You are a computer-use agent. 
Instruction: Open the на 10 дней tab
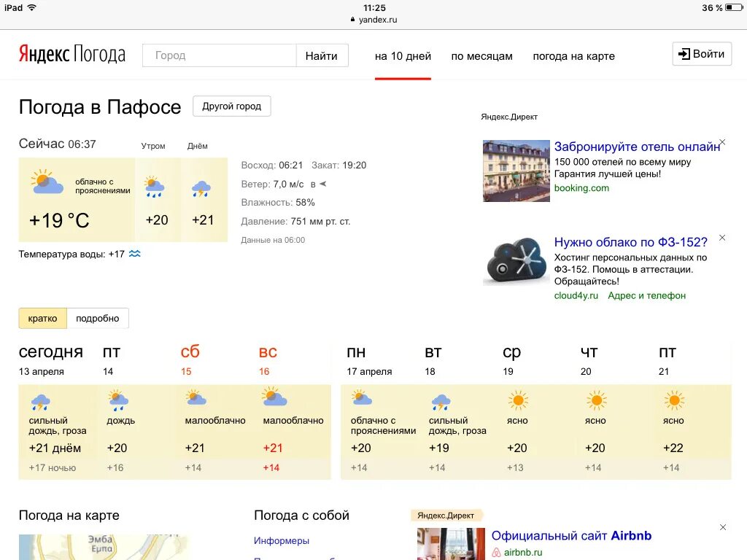click(403, 56)
